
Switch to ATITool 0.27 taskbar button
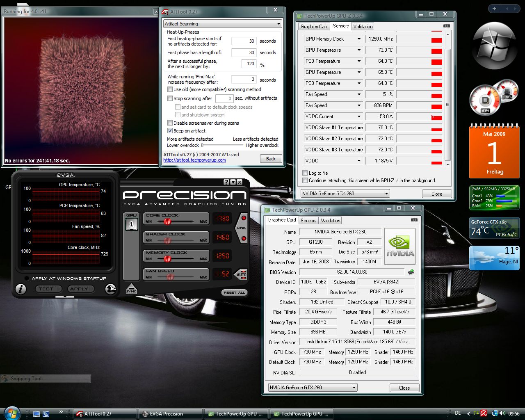(x=105, y=414)
